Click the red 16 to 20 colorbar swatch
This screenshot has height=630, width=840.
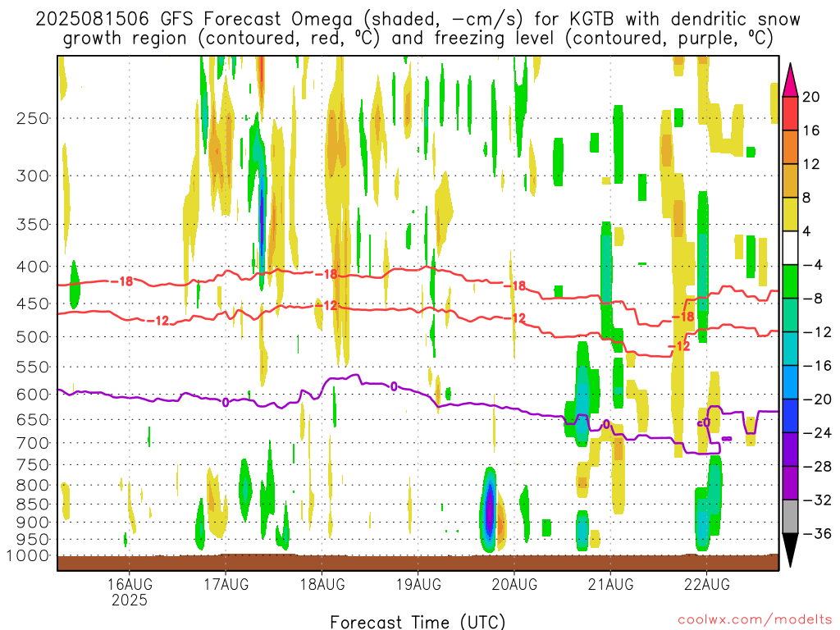click(790, 113)
